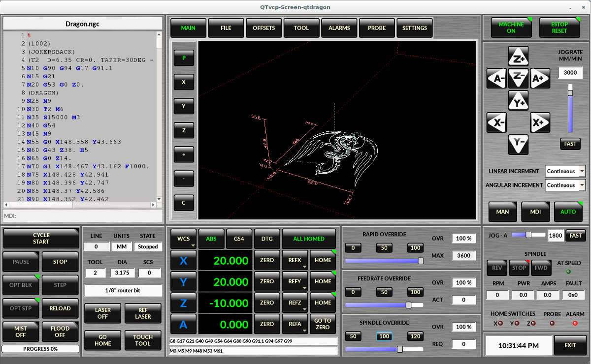The height and width of the screenshot is (364, 591).
Task: Open REFA dropdown button
Action: pos(295,324)
